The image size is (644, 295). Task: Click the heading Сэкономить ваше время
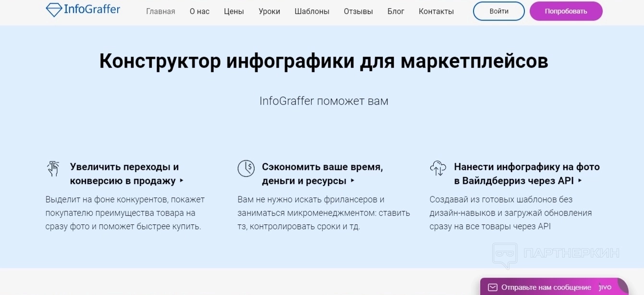coord(322,174)
